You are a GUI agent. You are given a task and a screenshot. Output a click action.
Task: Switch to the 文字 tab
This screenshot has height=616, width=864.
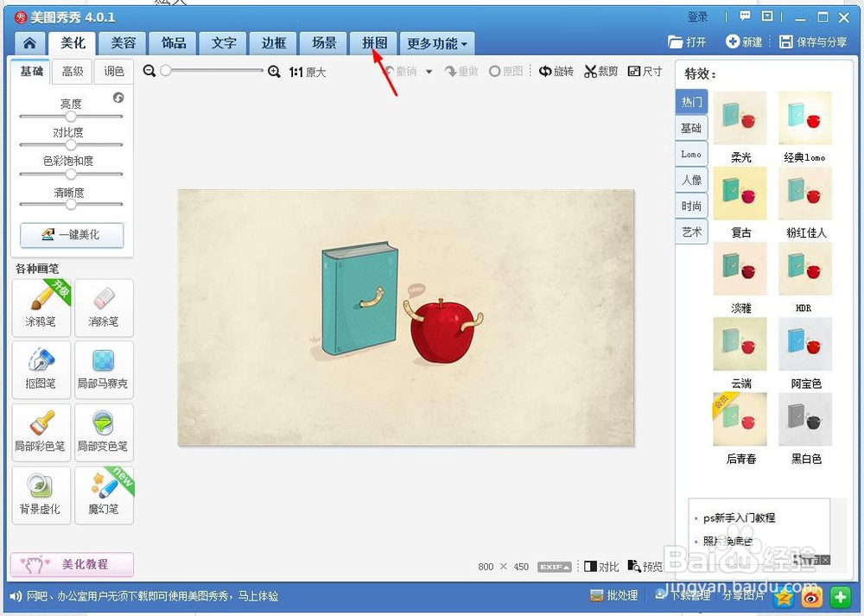(224, 43)
